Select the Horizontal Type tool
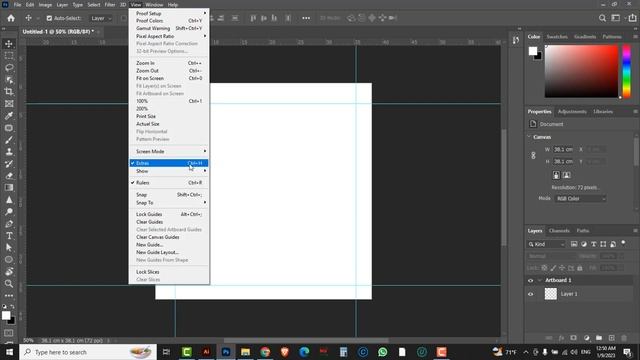Viewport: 640px width, 360px height. 9,236
